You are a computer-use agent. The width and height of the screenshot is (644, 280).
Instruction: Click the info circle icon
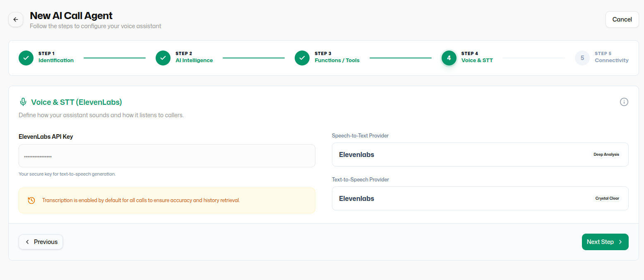pyautogui.click(x=624, y=102)
